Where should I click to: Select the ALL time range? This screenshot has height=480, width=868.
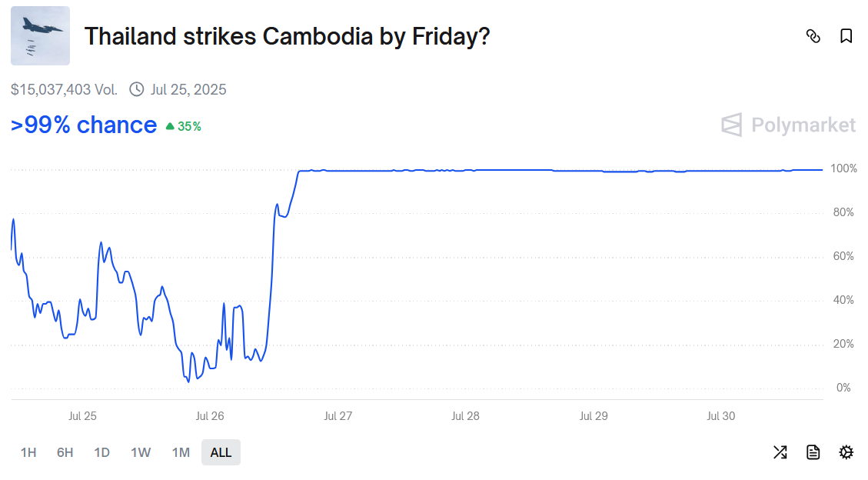221,452
